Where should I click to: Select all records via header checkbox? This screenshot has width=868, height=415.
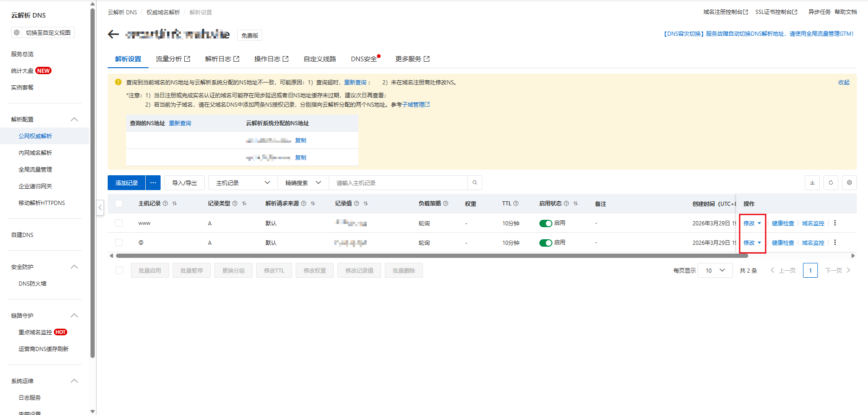(x=119, y=204)
